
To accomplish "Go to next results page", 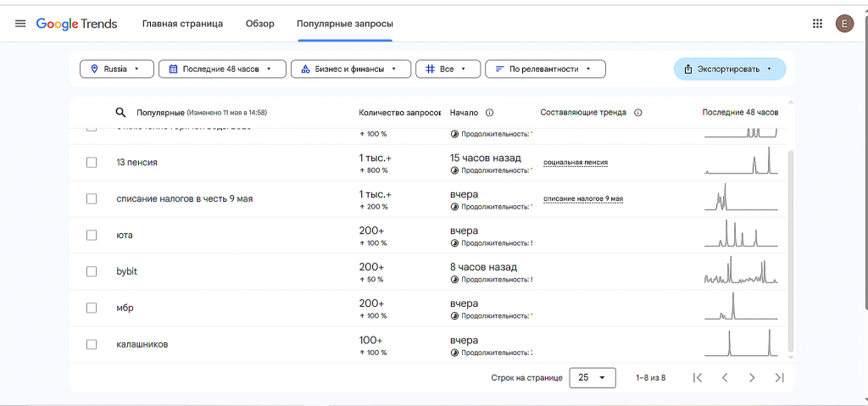I will tap(752, 378).
